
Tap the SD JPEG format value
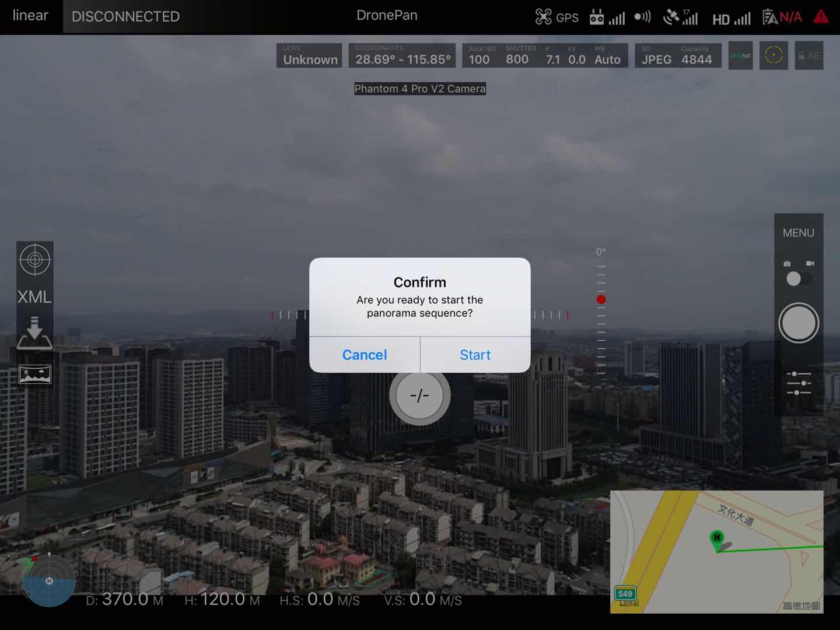(x=656, y=55)
